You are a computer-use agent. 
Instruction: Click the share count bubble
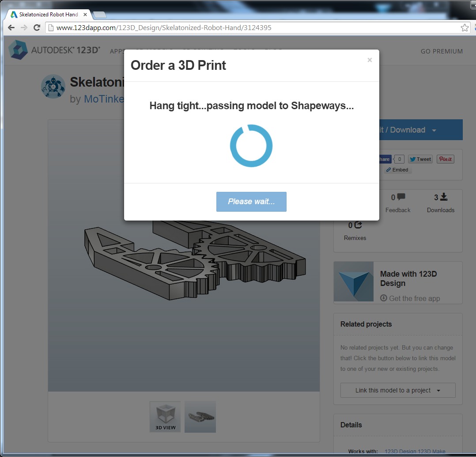pos(399,159)
